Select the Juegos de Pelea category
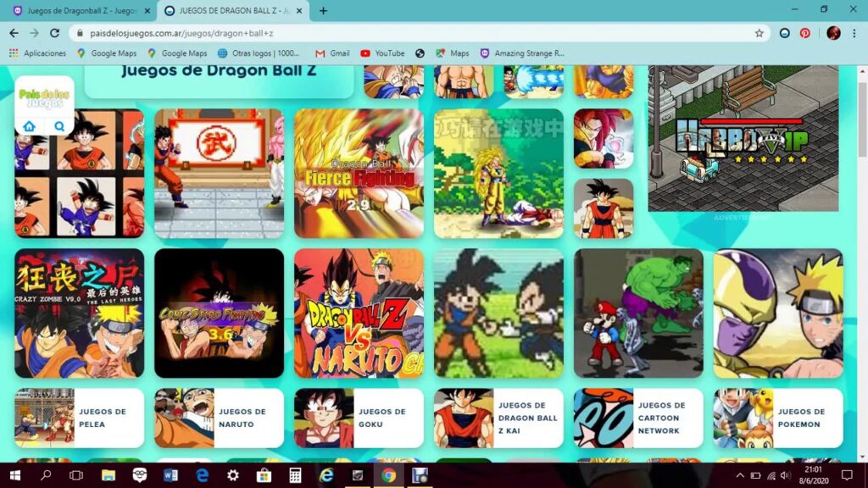Viewport: 868px width, 488px height. click(79, 418)
